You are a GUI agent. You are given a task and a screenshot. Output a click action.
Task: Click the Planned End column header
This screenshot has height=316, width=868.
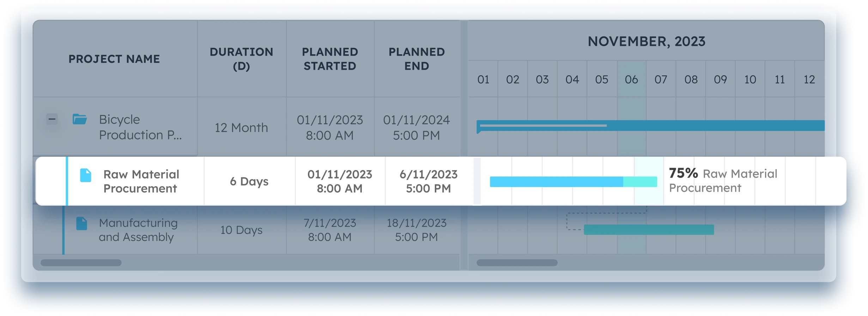[x=417, y=59]
